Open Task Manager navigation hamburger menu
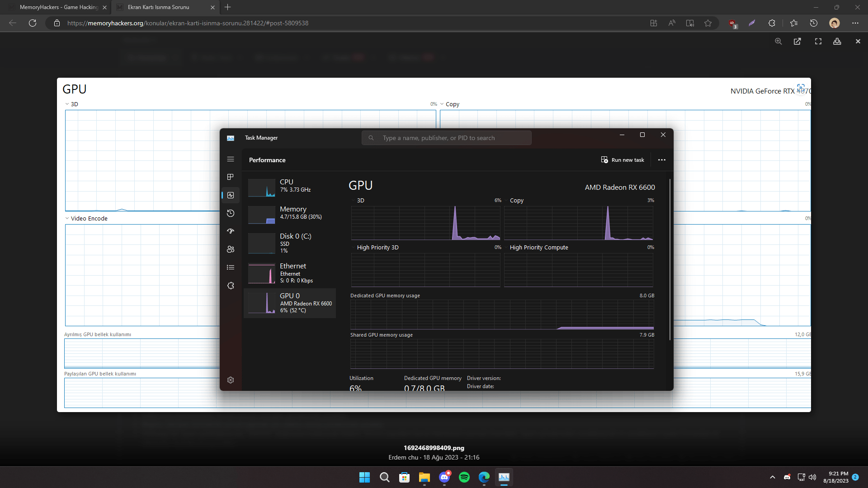 pos(231,159)
